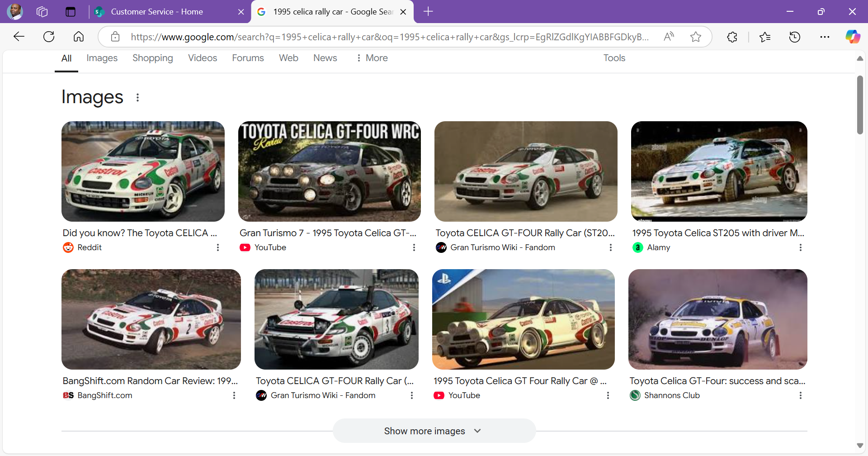Launch the Copilot sidebar icon
This screenshot has width=868, height=456.
[853, 37]
